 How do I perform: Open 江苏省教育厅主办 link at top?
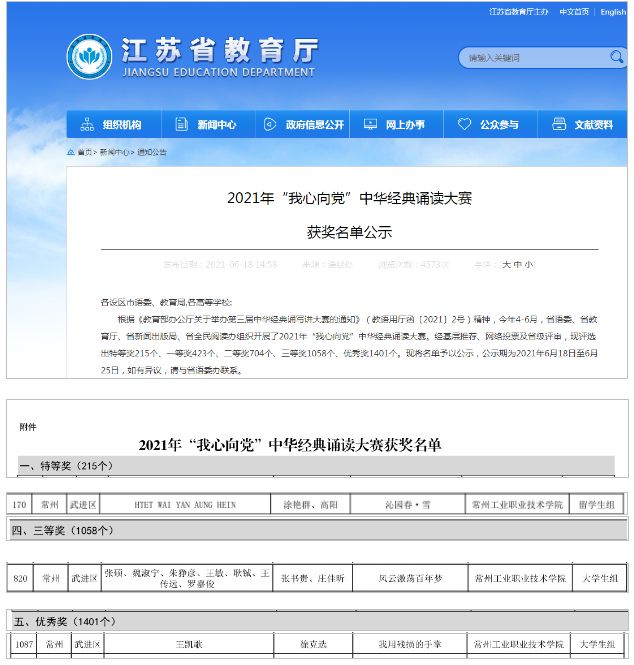519,12
